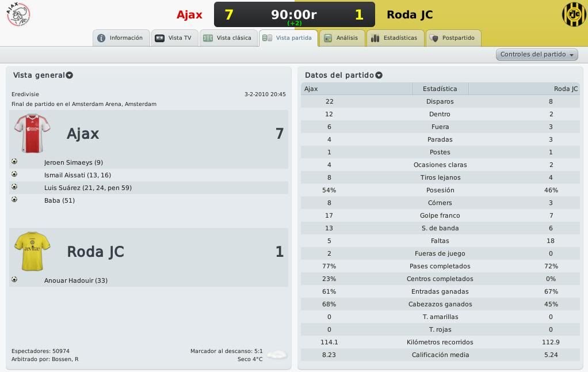Image resolution: width=588 pixels, height=372 pixels.
Task: Click the Roda JC club crest
Action: point(574,14)
